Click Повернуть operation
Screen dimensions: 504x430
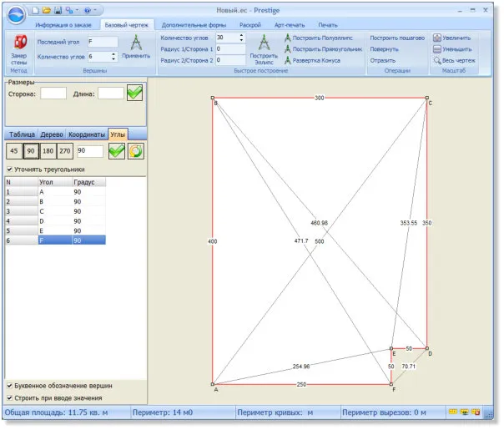[x=384, y=49]
